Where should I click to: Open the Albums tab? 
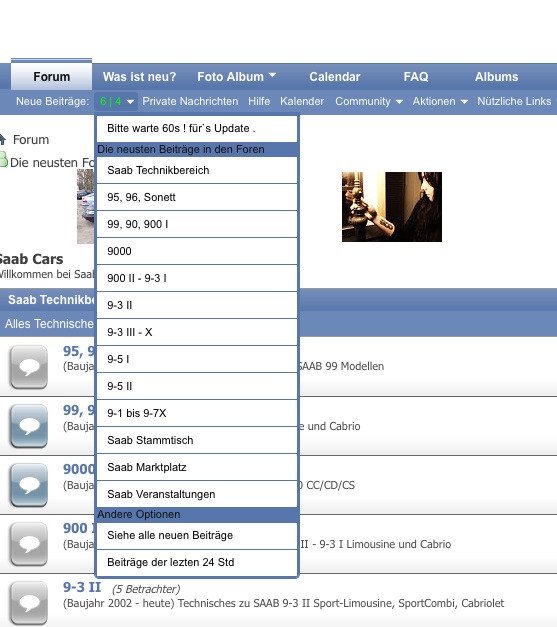(x=496, y=76)
